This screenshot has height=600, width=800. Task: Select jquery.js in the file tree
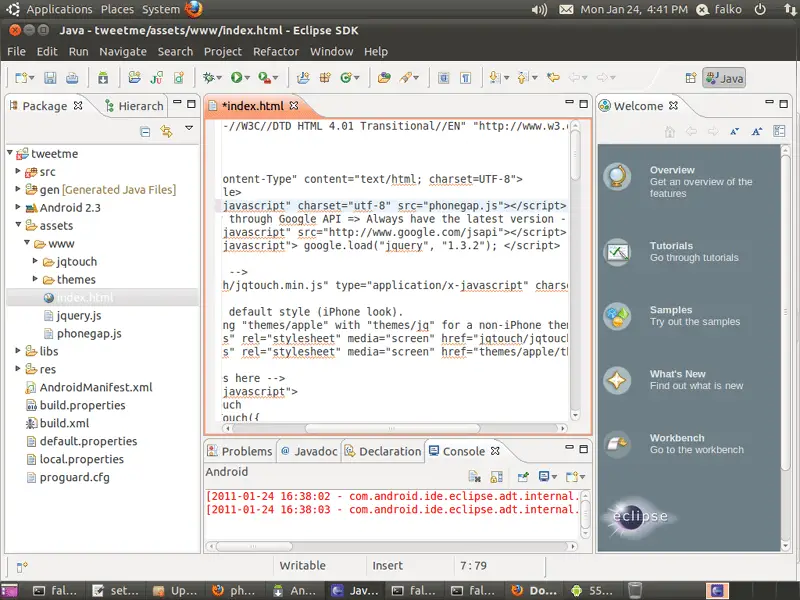point(72,315)
